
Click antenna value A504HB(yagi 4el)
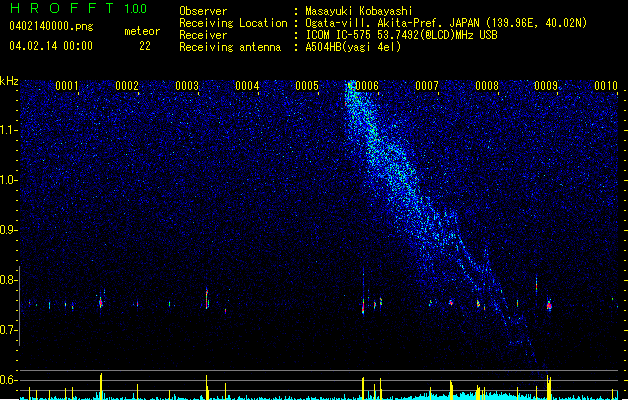pyautogui.click(x=353, y=47)
